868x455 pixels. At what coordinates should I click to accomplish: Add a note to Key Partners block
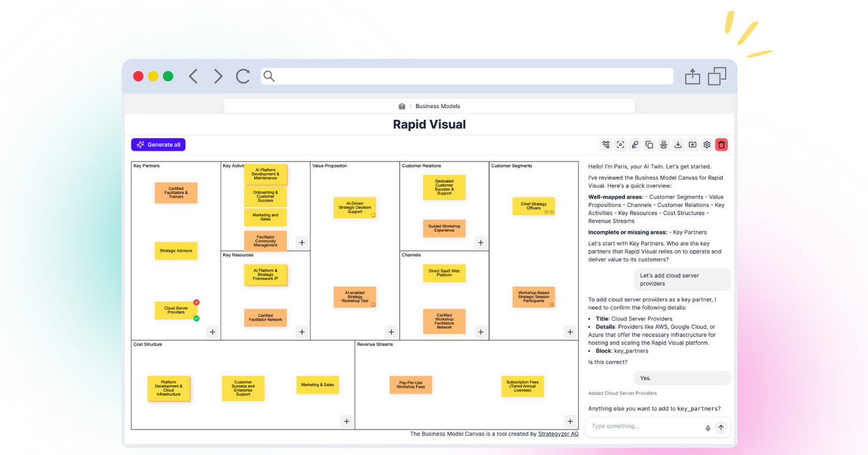coord(212,332)
